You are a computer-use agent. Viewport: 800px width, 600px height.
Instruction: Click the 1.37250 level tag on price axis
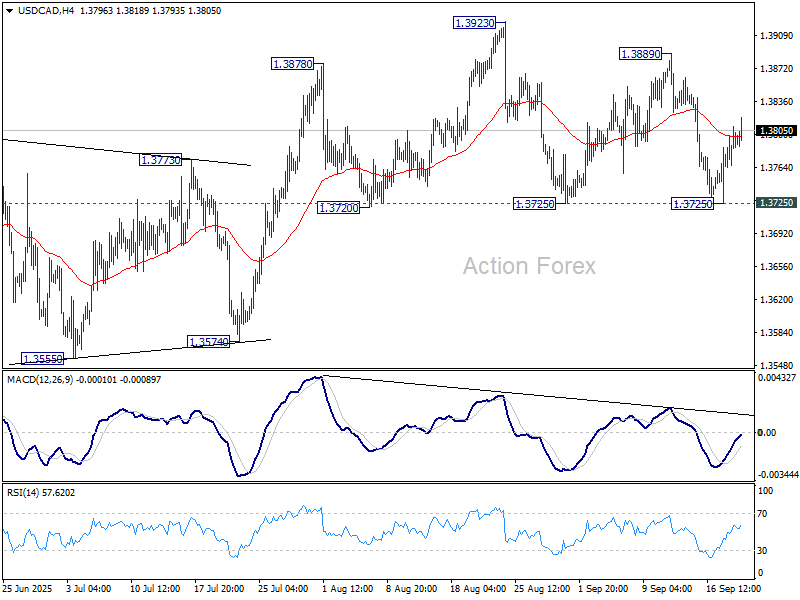pos(777,203)
